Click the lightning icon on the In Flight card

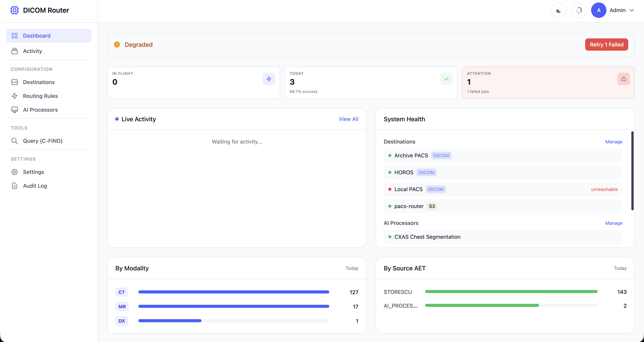269,79
